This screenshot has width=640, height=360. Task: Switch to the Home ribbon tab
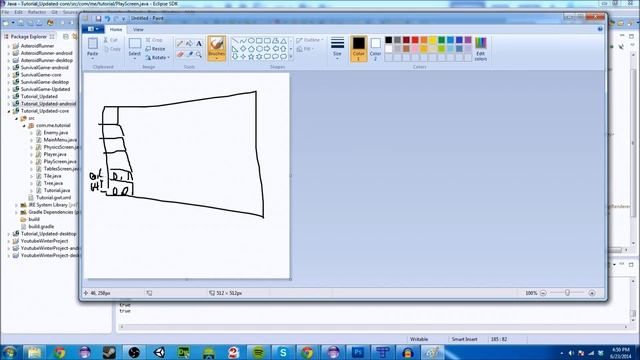(116, 29)
